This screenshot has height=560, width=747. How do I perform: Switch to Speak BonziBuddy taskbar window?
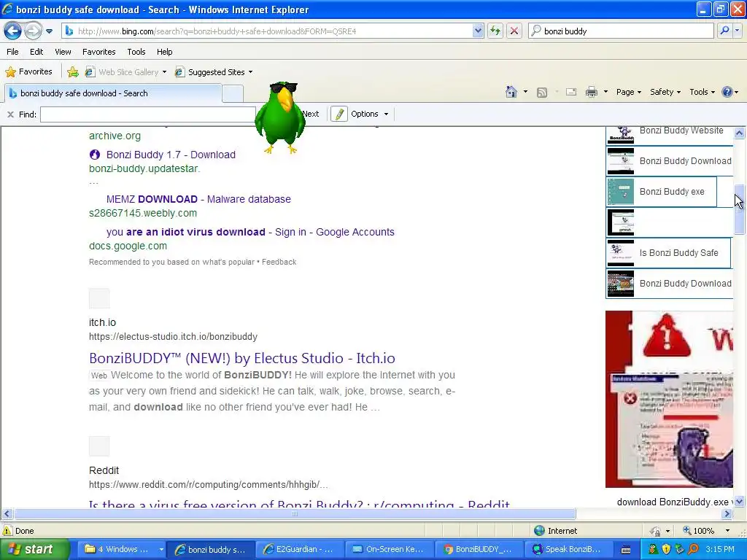coord(568,549)
